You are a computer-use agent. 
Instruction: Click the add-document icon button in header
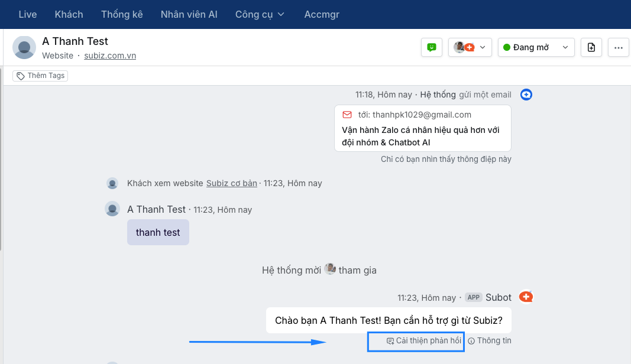click(591, 47)
